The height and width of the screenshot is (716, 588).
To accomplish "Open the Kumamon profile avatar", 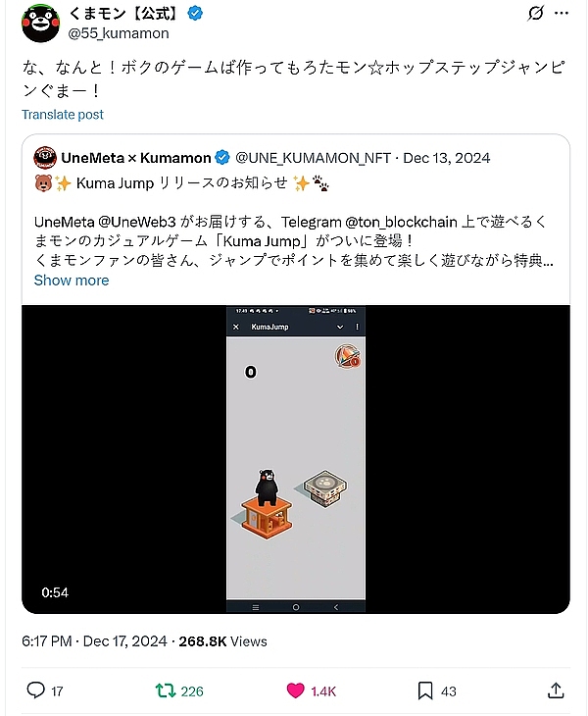I will tap(40, 23).
